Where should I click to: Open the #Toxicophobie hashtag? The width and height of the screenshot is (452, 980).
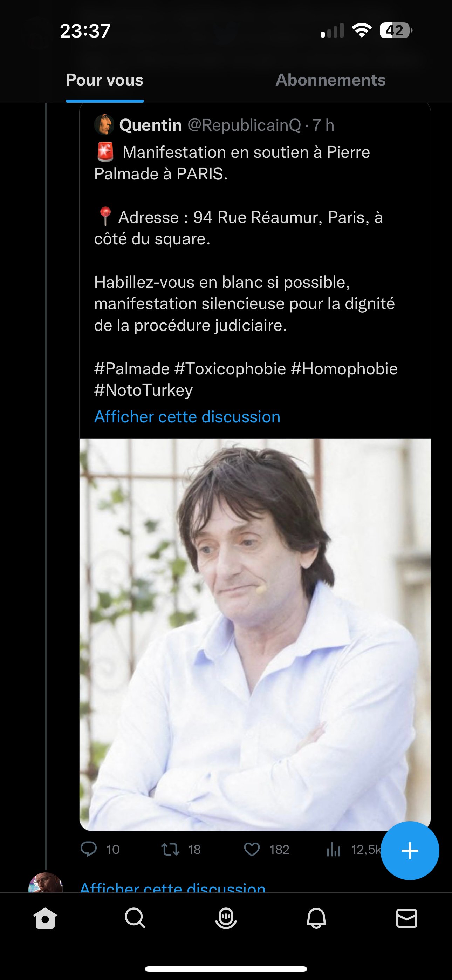(x=230, y=369)
